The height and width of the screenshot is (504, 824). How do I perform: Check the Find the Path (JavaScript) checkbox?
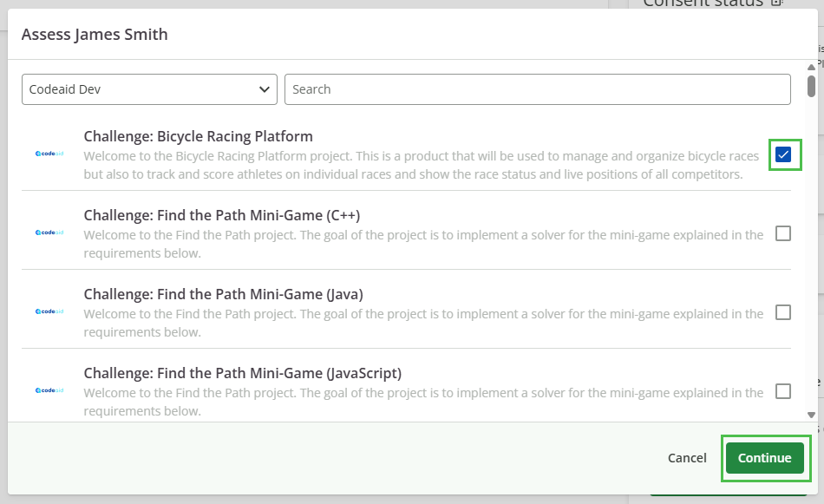pyautogui.click(x=783, y=391)
